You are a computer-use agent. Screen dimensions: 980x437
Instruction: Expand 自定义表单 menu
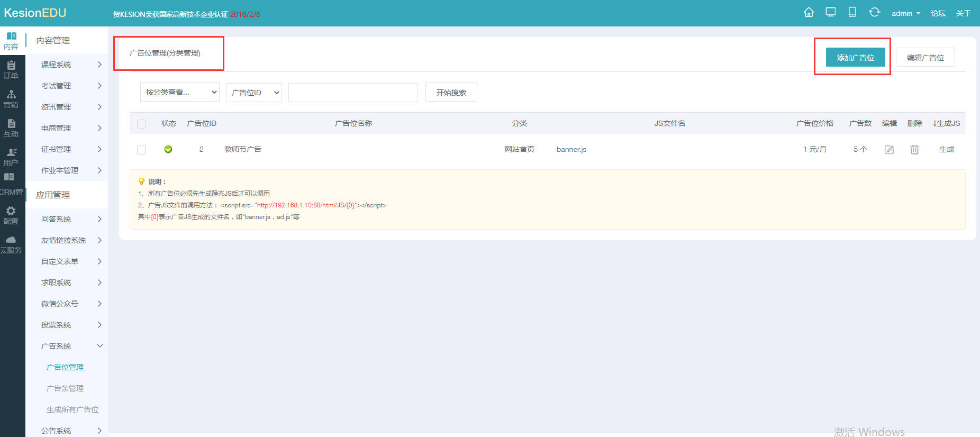click(67, 261)
